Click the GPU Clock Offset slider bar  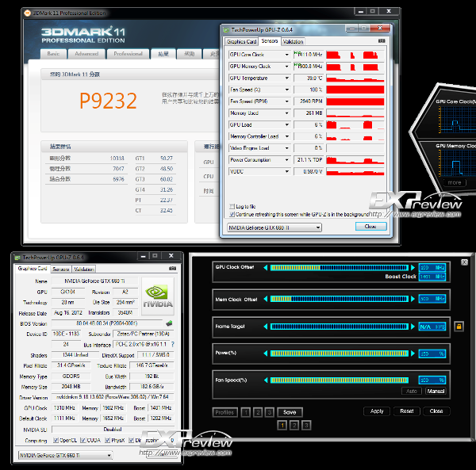pos(339,267)
